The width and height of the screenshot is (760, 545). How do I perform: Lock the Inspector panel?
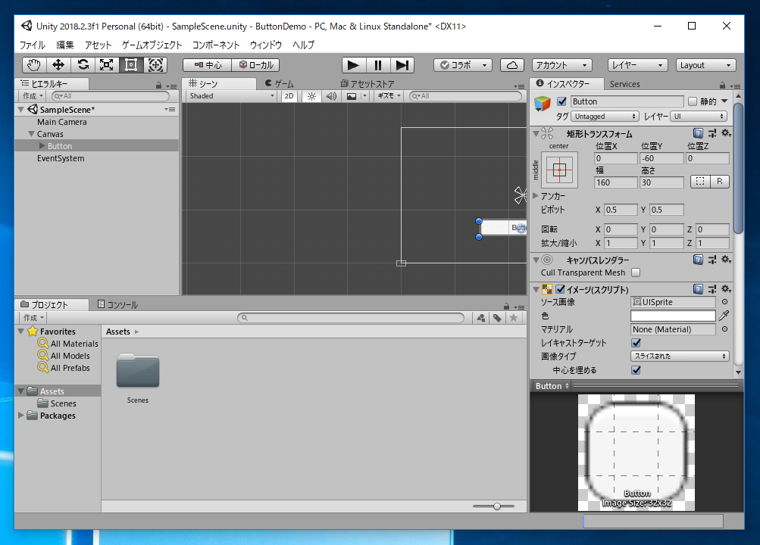[x=722, y=85]
